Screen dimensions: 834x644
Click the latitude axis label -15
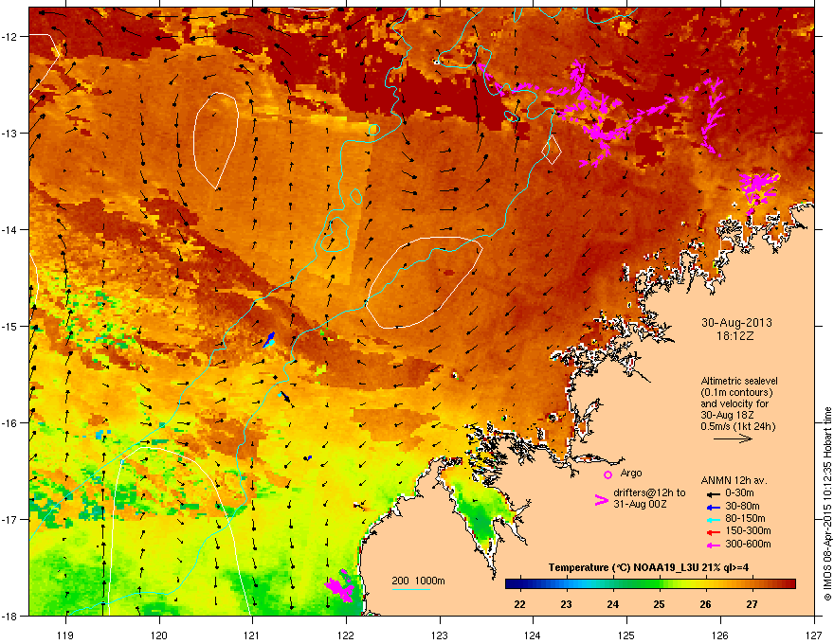9,326
